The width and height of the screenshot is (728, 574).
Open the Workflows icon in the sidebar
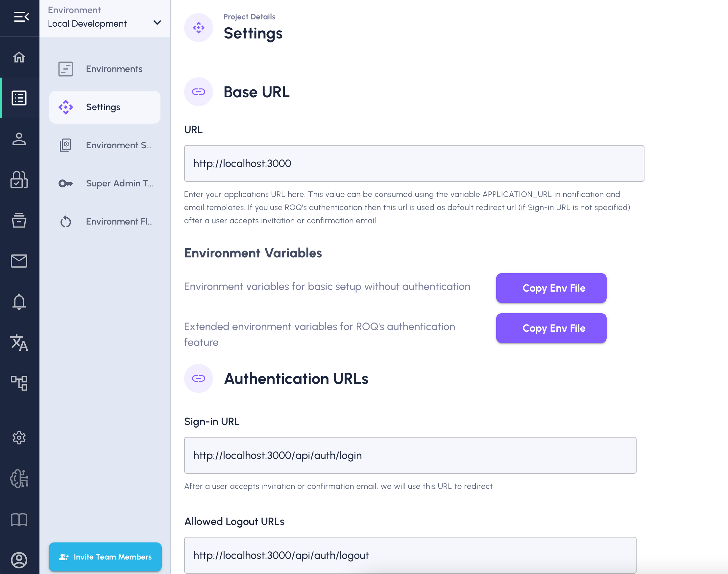coord(19,383)
